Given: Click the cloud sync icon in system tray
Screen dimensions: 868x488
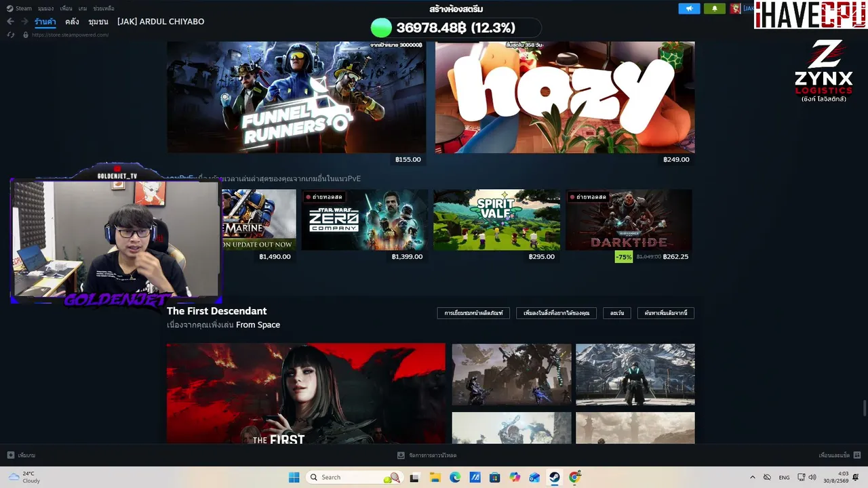Looking at the screenshot, I should coord(767,477).
